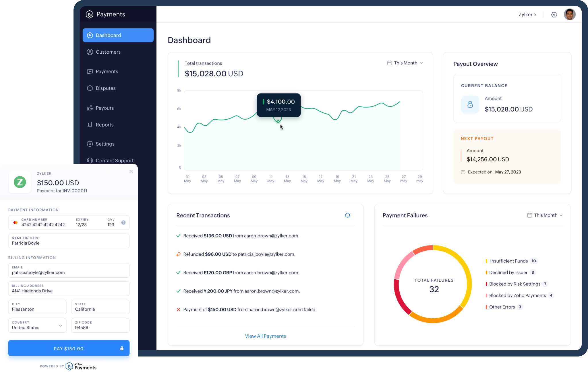Switch to the Settings section

105,144
